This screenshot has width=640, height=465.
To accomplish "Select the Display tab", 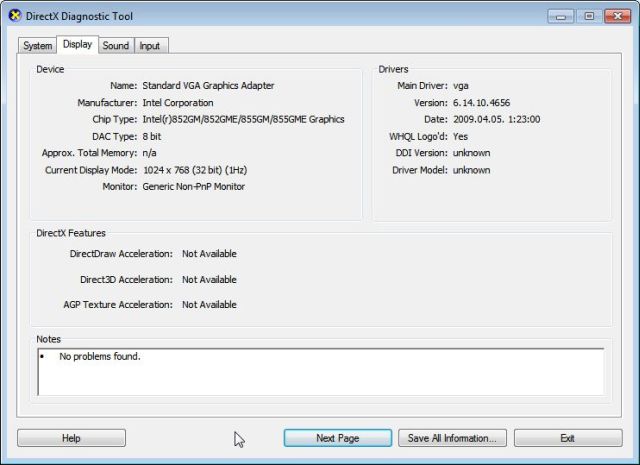I will 77,44.
